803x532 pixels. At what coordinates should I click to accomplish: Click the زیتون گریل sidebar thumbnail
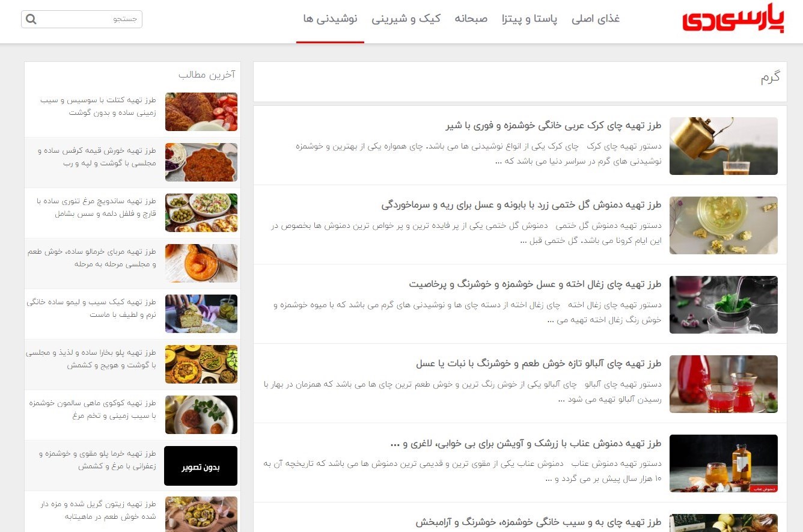pyautogui.click(x=201, y=514)
